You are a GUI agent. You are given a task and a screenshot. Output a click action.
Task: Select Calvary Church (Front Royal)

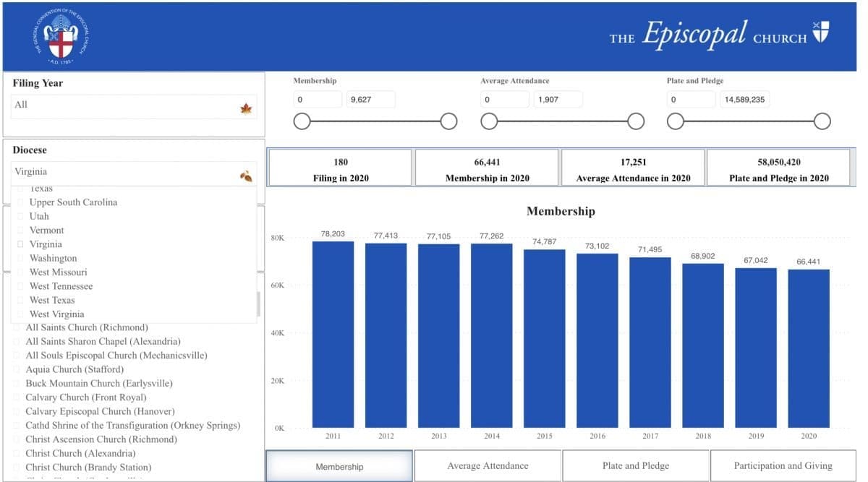(17, 397)
